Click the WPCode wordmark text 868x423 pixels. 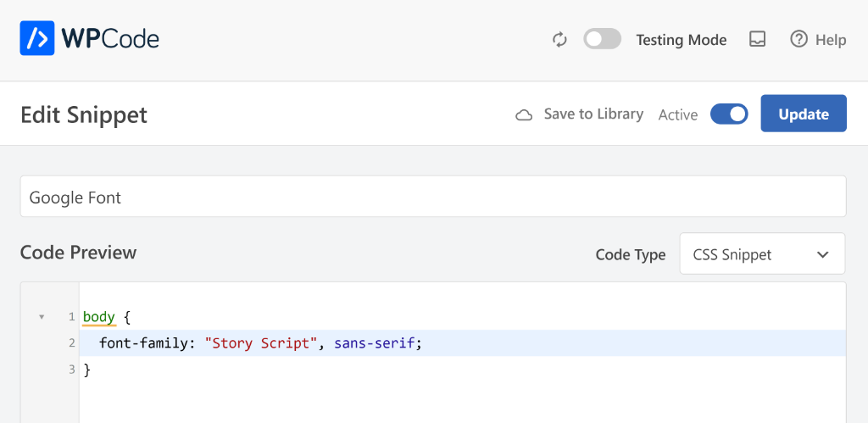point(110,39)
